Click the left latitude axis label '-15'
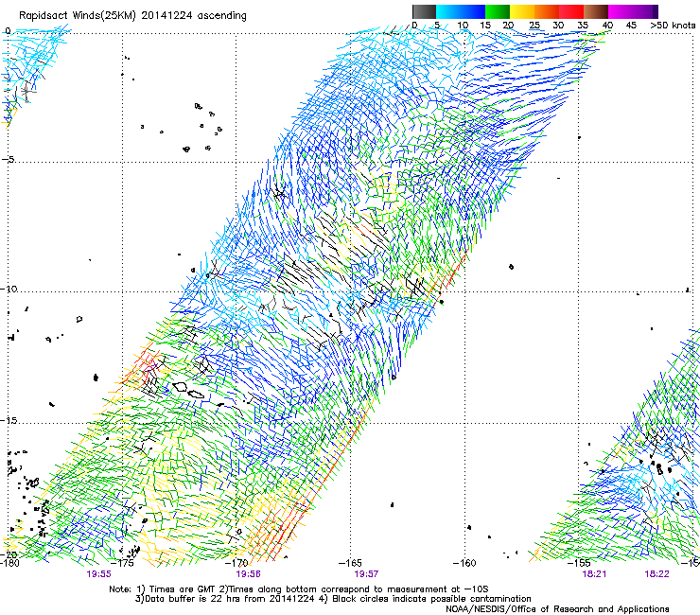The width and height of the screenshot is (700, 615). [x=9, y=420]
